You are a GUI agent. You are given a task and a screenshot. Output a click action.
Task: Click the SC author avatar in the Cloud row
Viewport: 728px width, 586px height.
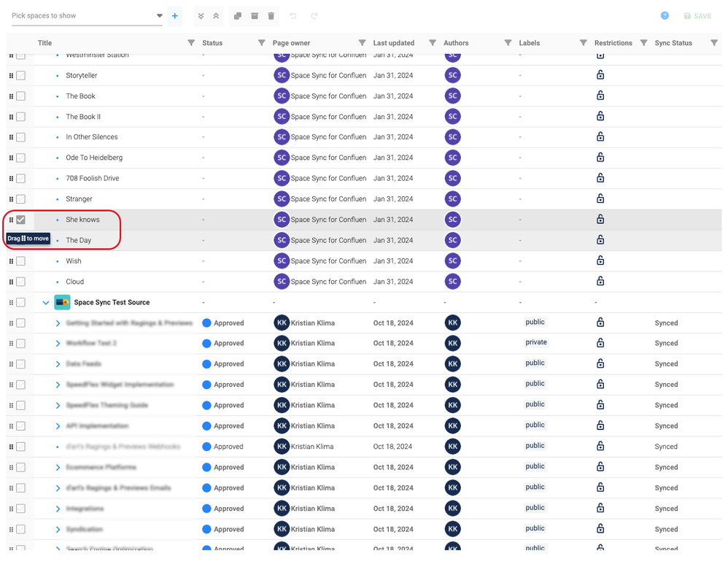pyautogui.click(x=453, y=282)
